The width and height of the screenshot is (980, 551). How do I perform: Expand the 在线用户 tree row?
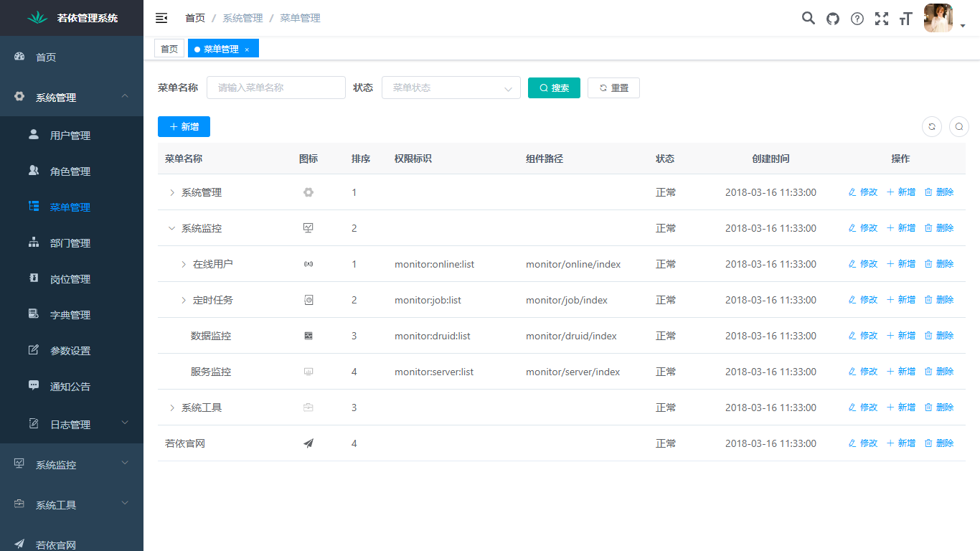coord(184,263)
